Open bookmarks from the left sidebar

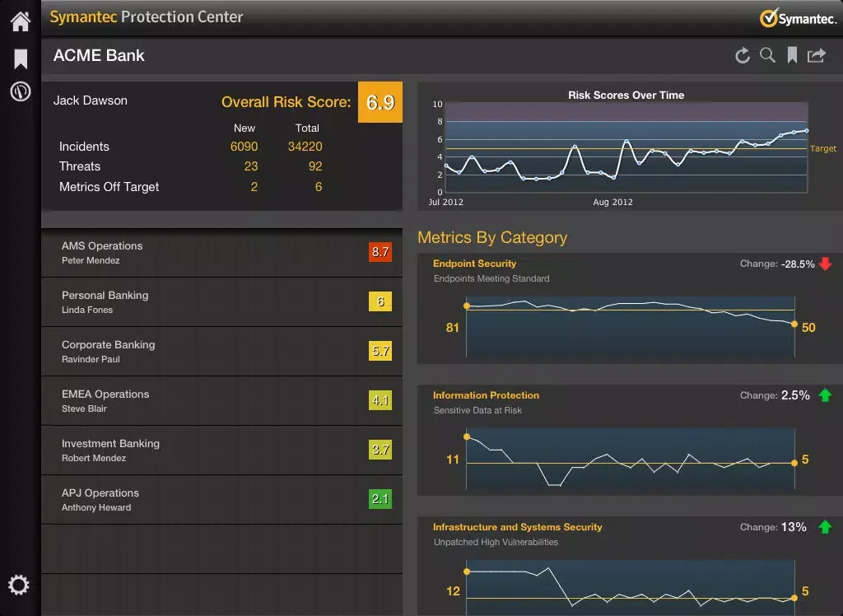(x=21, y=58)
